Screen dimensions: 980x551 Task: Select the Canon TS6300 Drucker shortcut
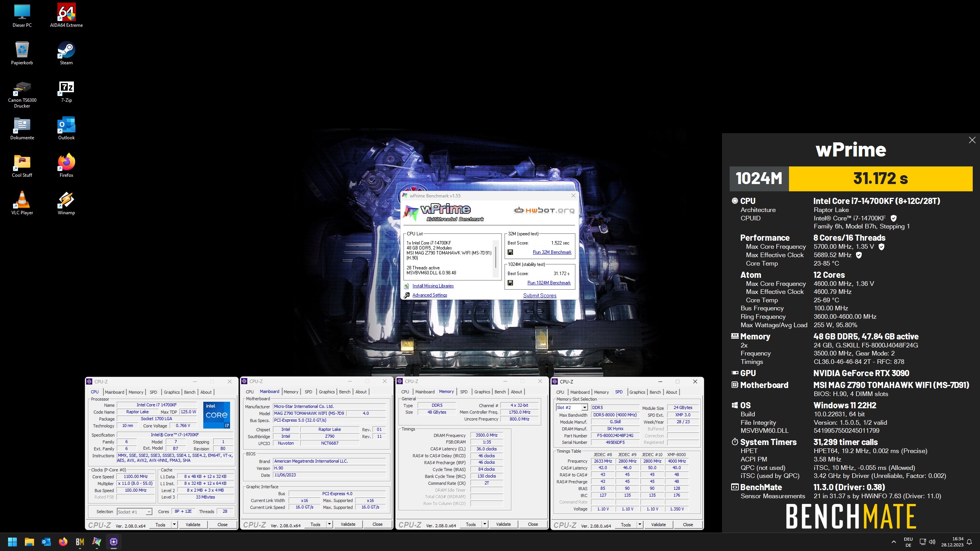coord(22,94)
